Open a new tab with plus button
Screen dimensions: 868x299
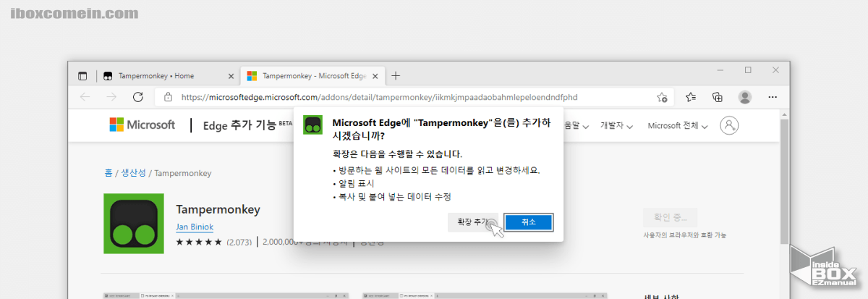(x=396, y=75)
